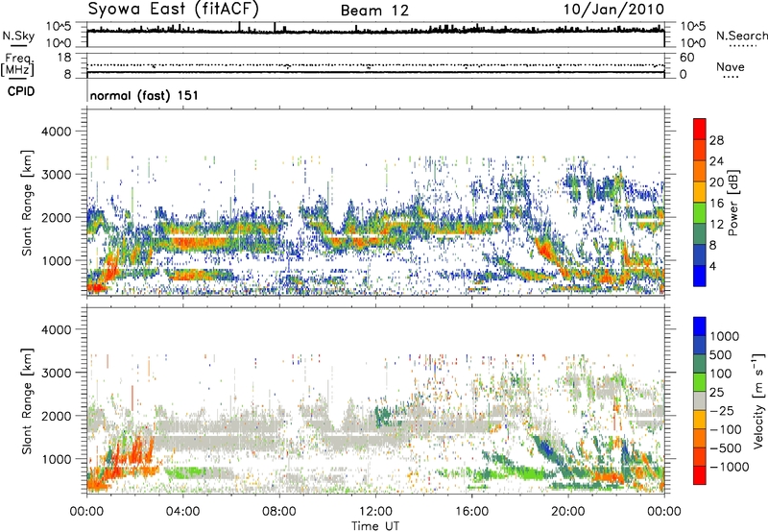Click the "24" label on the power colorbar
Screen dimensions: 768x532
716,161
